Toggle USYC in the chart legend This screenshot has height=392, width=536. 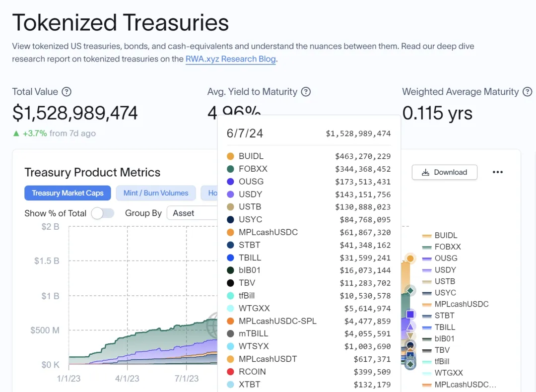[x=439, y=293]
